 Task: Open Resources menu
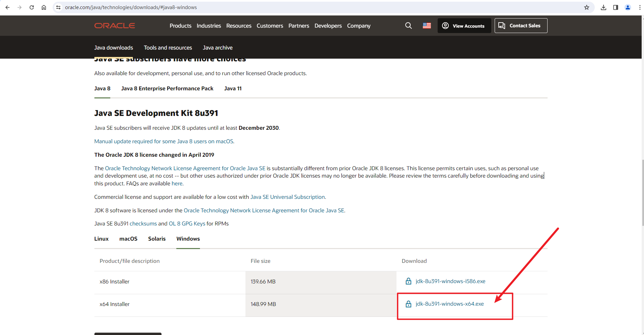pos(239,26)
